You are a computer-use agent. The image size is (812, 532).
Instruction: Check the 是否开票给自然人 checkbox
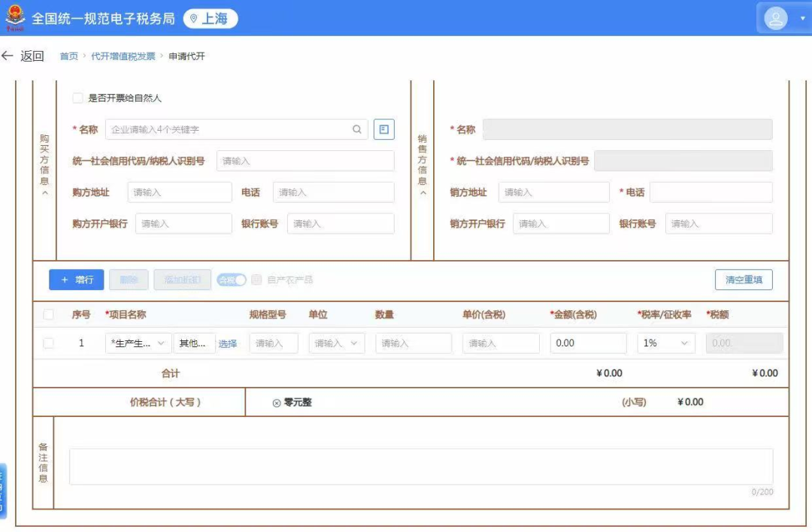(77, 98)
